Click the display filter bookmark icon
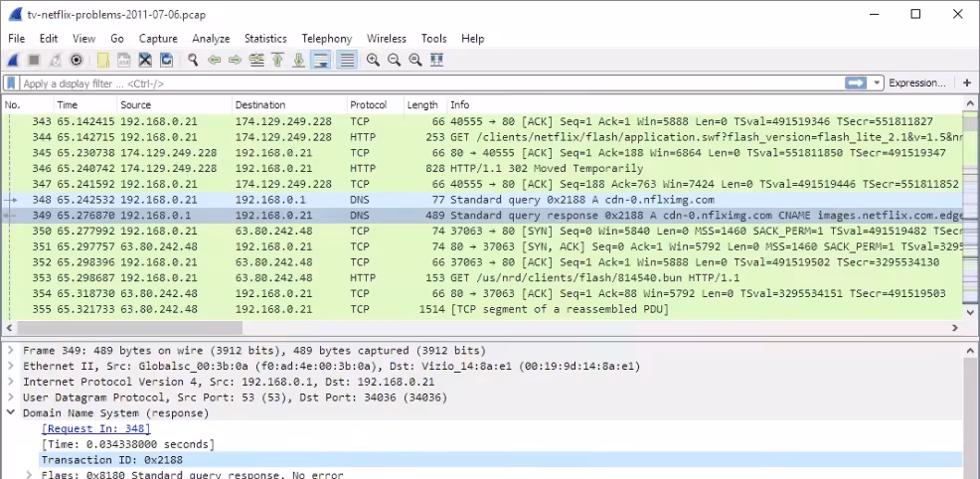This screenshot has height=479, width=980. 11,83
